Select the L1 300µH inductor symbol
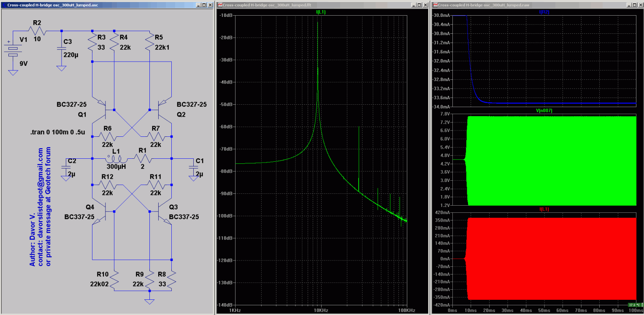This screenshot has height=315, width=644. click(115, 159)
